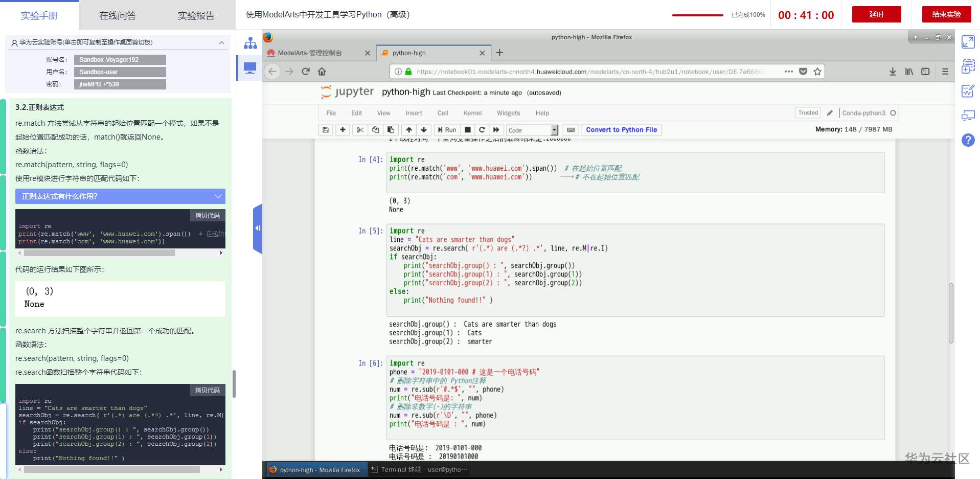The height and width of the screenshot is (479, 980).
Task: Click the 拷贝代码 copy-code button
Action: click(207, 215)
